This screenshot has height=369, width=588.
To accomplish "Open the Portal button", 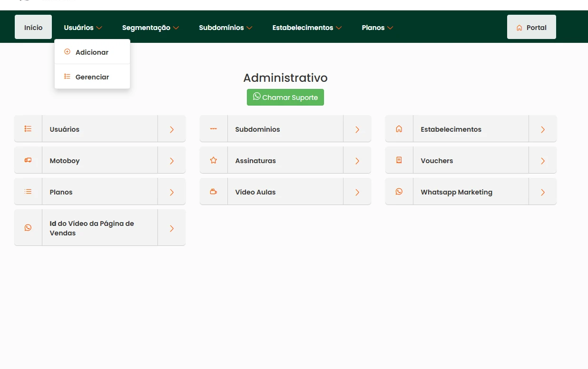I will (x=531, y=27).
